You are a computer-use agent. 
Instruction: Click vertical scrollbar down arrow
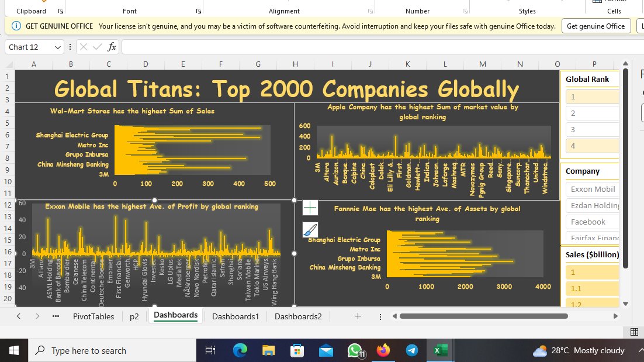coord(625,304)
